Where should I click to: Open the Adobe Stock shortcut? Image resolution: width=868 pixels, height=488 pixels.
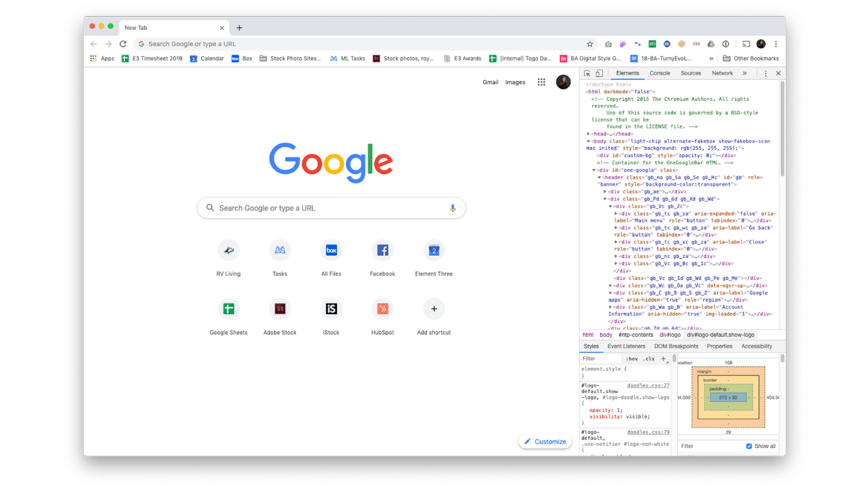pyautogui.click(x=280, y=317)
